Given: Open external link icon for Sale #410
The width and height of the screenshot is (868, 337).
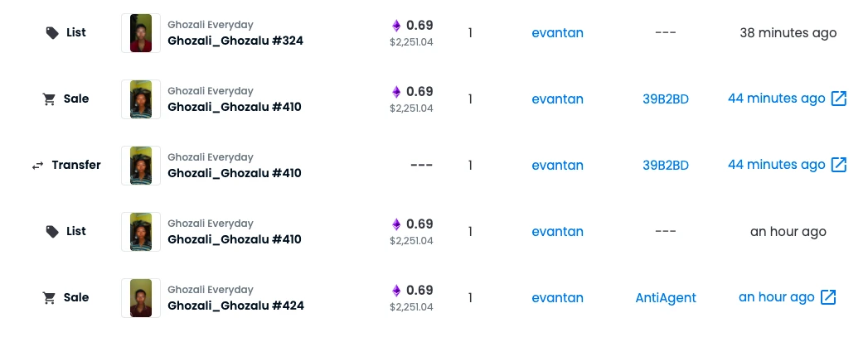Looking at the screenshot, I should coord(839,99).
